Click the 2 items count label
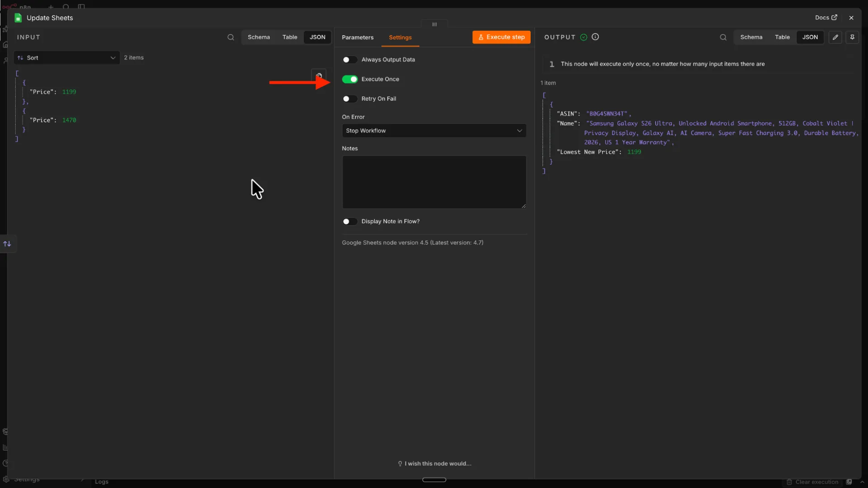The width and height of the screenshot is (868, 488). tap(134, 58)
